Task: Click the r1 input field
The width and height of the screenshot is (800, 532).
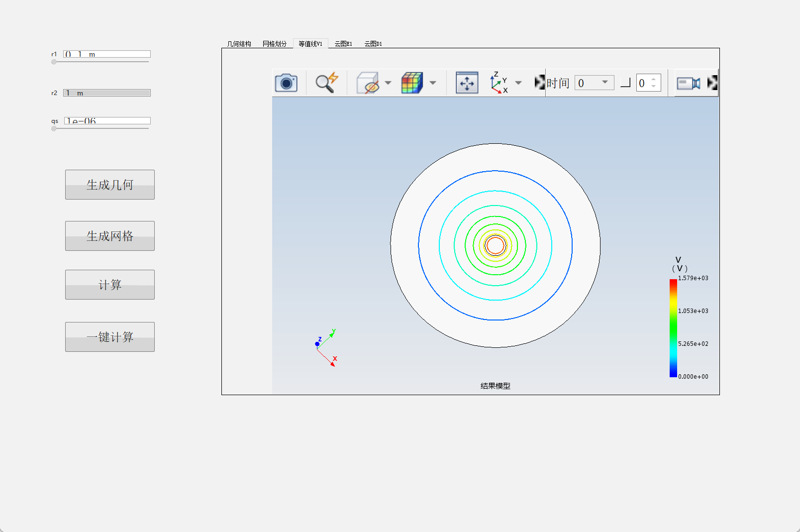Action: (107, 54)
